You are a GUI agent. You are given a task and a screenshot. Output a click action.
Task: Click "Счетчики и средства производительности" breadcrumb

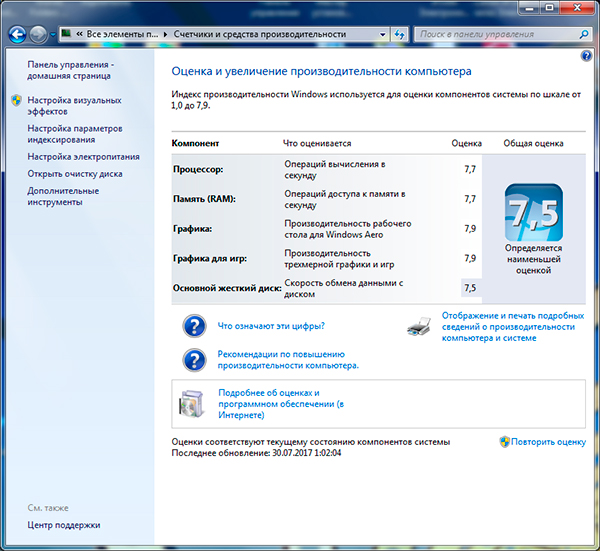tap(260, 34)
